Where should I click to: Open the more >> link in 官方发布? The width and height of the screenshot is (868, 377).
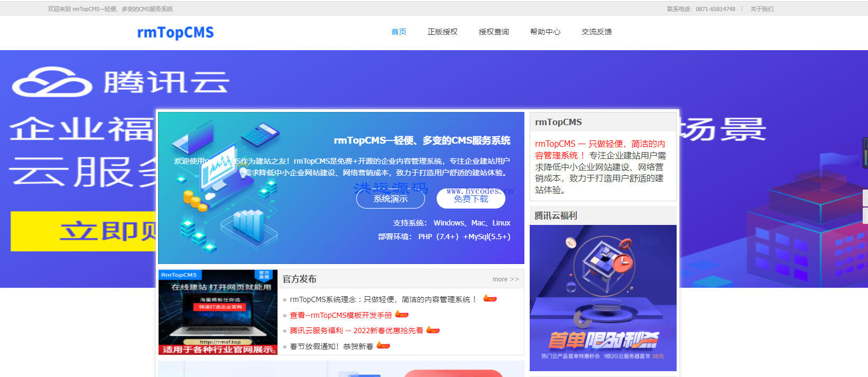click(x=505, y=279)
